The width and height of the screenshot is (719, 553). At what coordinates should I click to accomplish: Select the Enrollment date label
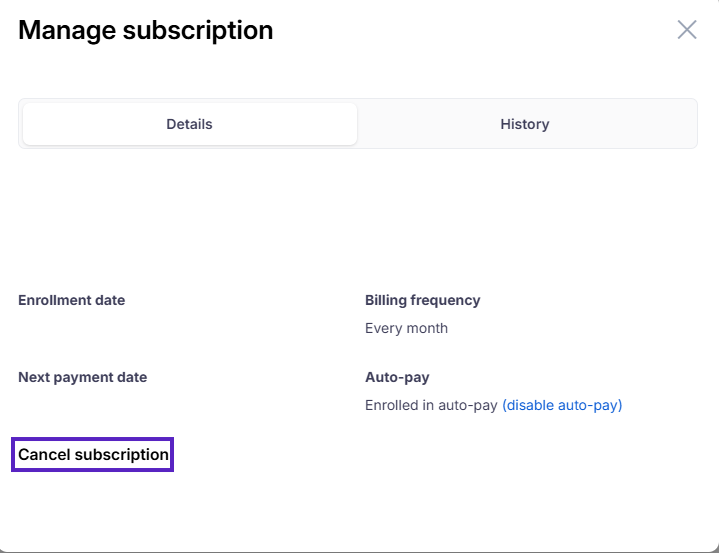click(x=72, y=300)
